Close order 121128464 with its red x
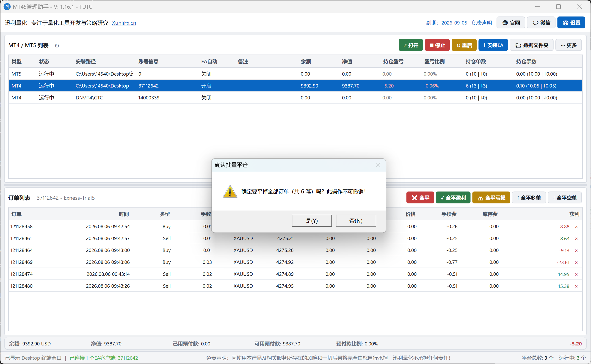The image size is (591, 364). (x=576, y=251)
